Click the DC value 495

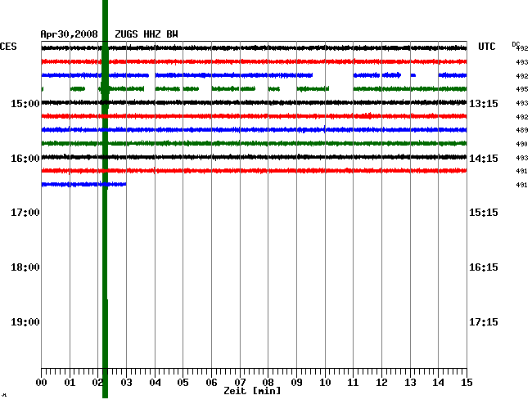click(x=522, y=89)
